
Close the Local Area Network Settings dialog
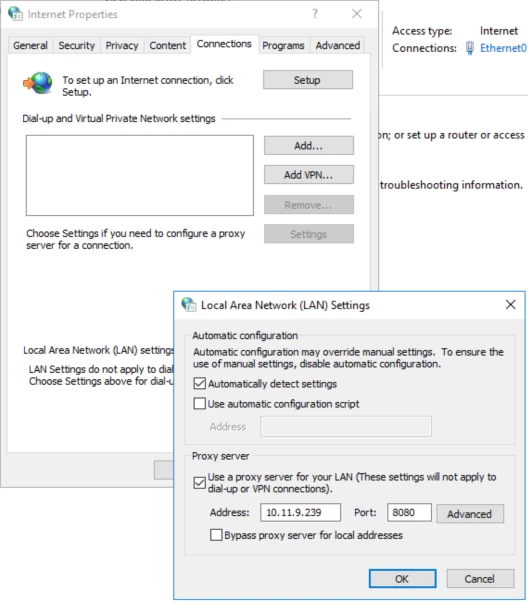tap(510, 305)
